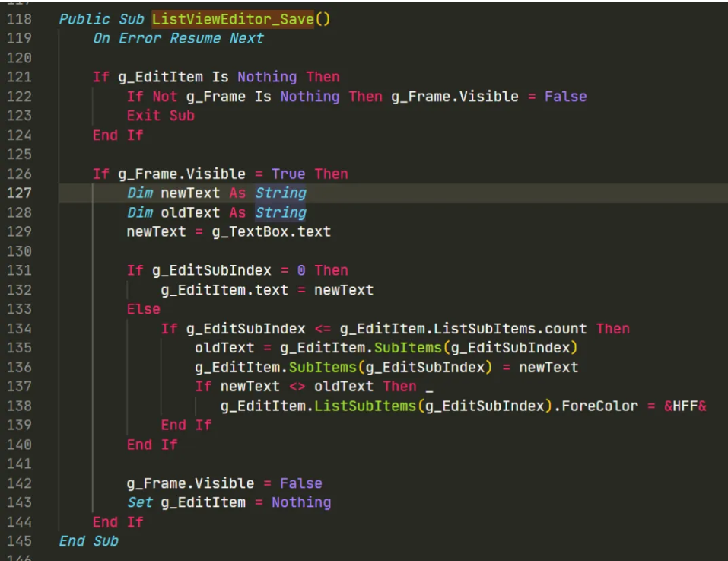Click the "&HFF&" color value
Screen dimensions: 728x561
click(x=685, y=406)
